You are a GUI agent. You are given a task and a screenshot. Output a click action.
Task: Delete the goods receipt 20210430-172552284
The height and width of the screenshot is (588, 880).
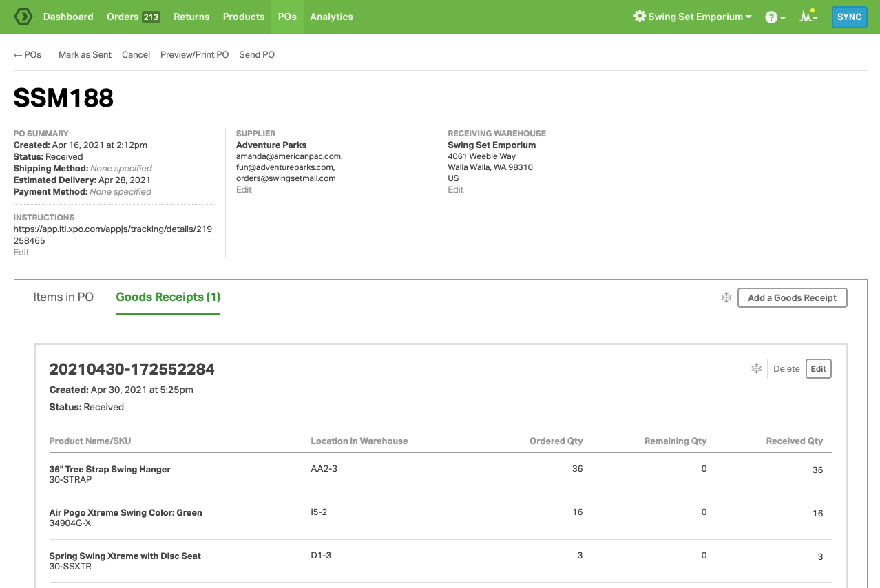[786, 369]
